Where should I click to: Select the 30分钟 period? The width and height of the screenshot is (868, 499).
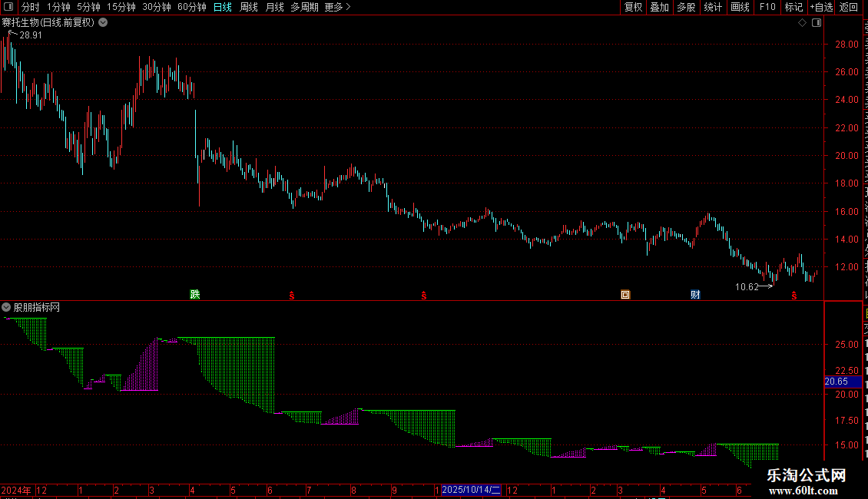coord(156,7)
